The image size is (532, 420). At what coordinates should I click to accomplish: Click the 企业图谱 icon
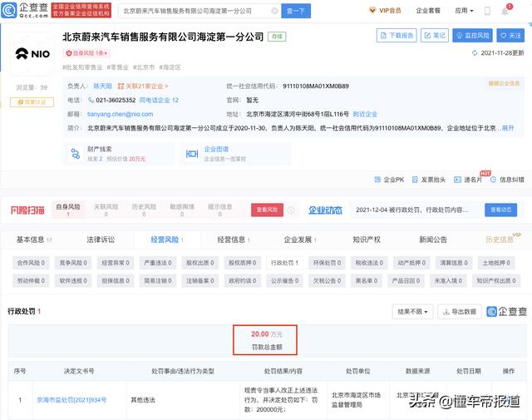(192, 154)
